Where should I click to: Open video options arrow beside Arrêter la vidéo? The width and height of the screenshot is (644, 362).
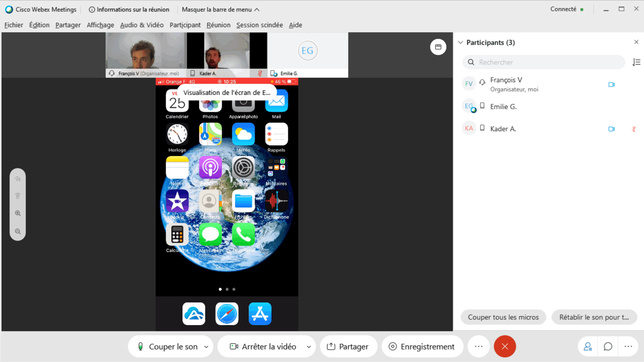(309, 347)
